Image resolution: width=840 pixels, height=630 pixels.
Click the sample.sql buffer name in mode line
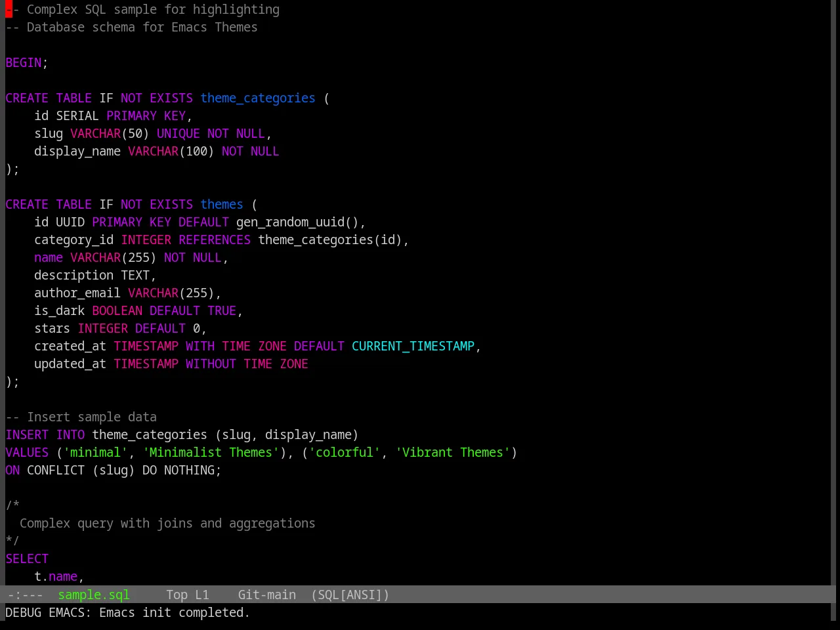tap(94, 595)
